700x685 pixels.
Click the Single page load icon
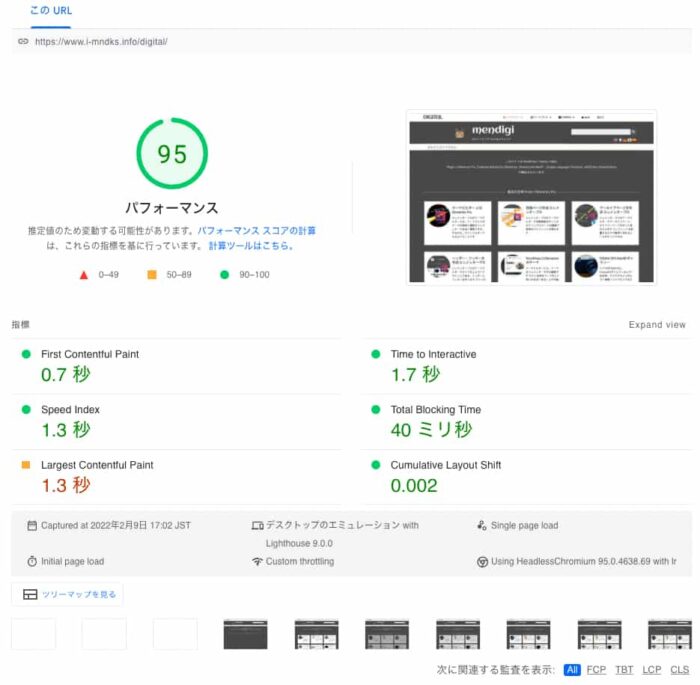(x=482, y=526)
